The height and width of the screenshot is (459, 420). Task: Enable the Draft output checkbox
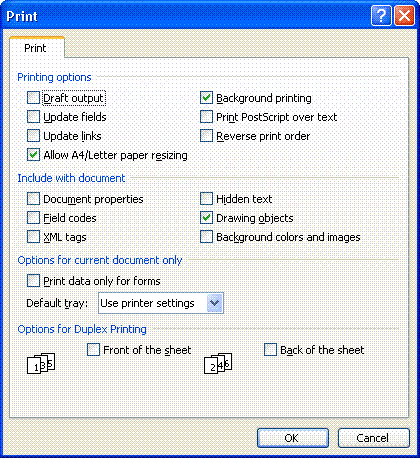tap(33, 98)
